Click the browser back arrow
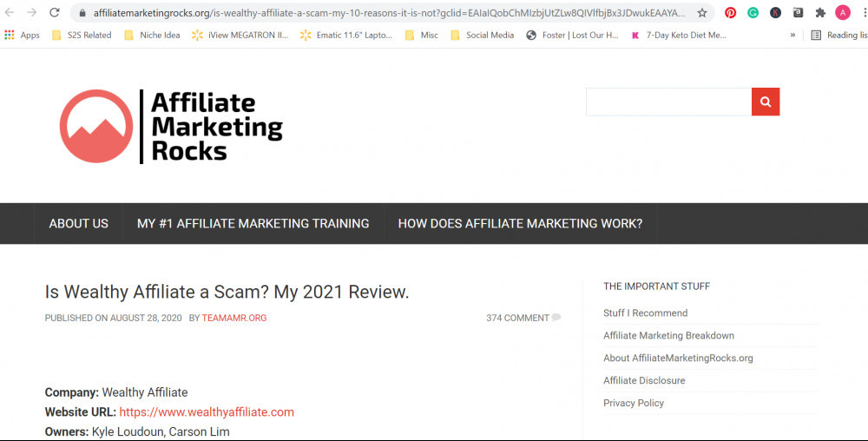 click(x=10, y=13)
